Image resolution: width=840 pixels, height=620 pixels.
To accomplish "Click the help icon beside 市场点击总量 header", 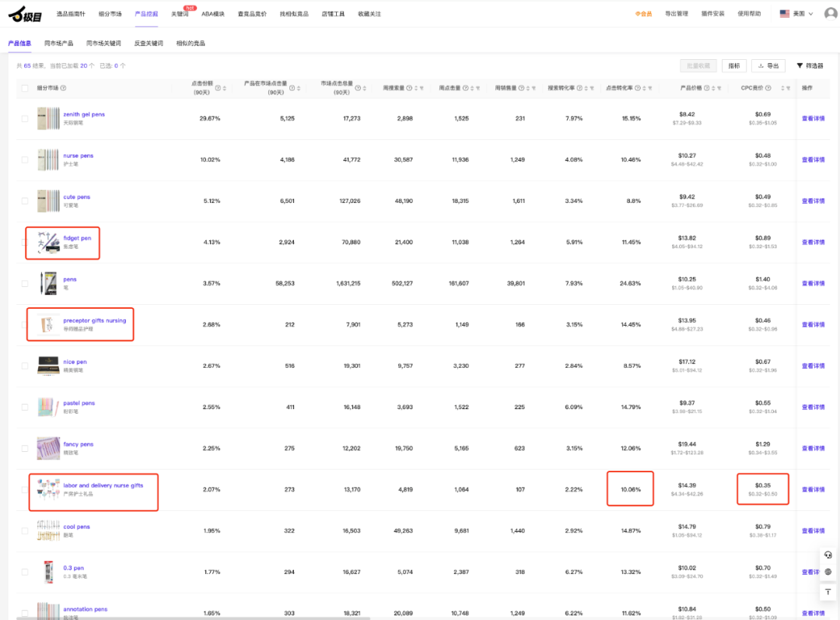I will point(358,88).
